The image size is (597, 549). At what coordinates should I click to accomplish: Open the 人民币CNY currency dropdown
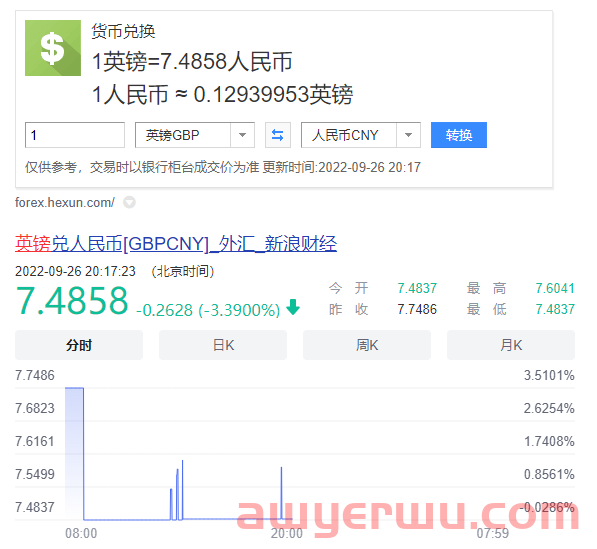(x=361, y=135)
